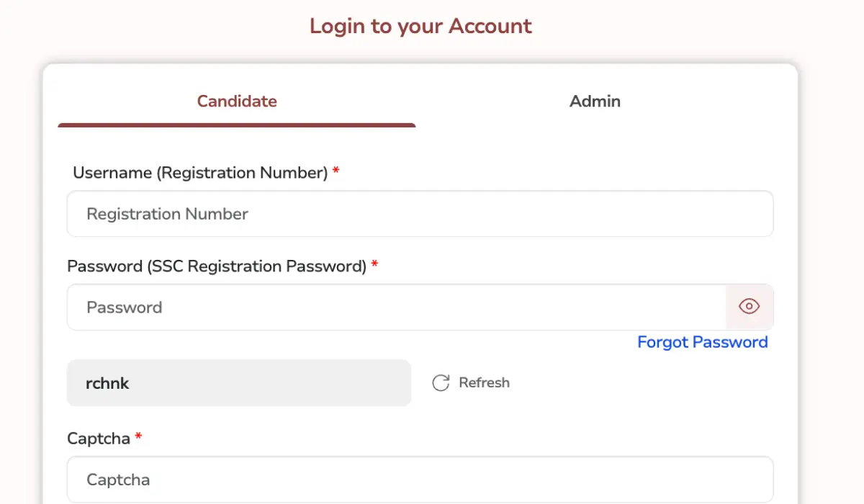Click into the Password input field
The height and width of the screenshot is (504, 864).
point(396,307)
